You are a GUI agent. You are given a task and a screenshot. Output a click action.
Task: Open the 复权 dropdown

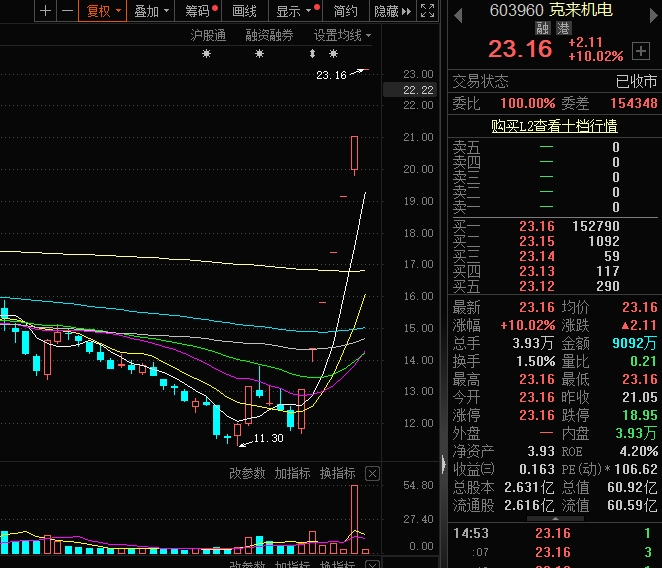(102, 11)
